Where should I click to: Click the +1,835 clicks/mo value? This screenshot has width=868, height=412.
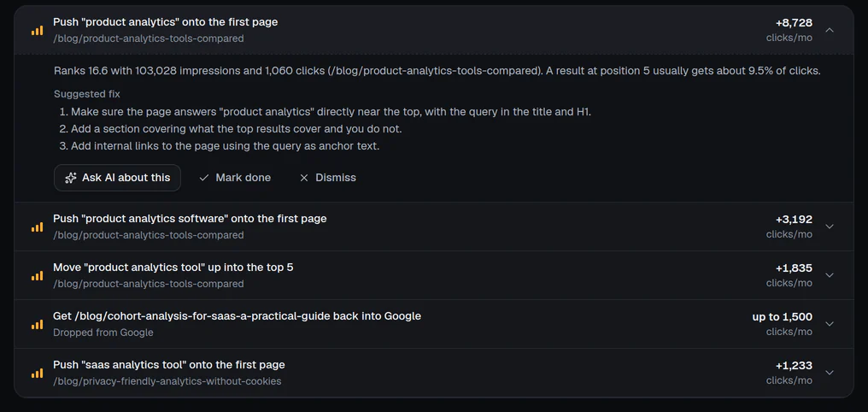pos(794,268)
